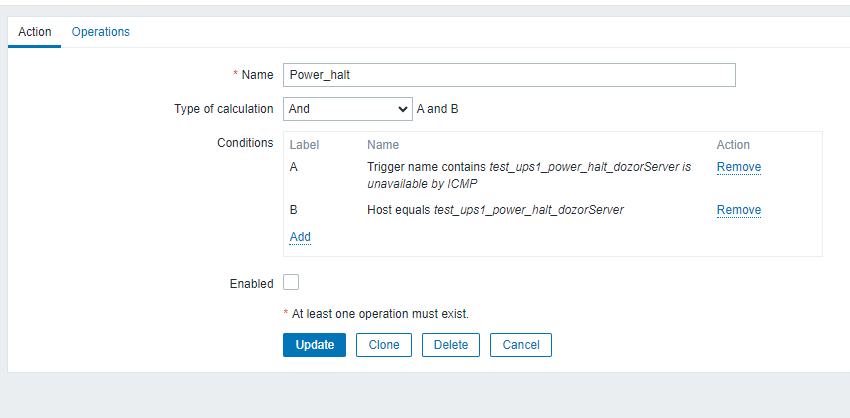This screenshot has width=850, height=418.
Task: Open the Operations tab
Action: [100, 32]
